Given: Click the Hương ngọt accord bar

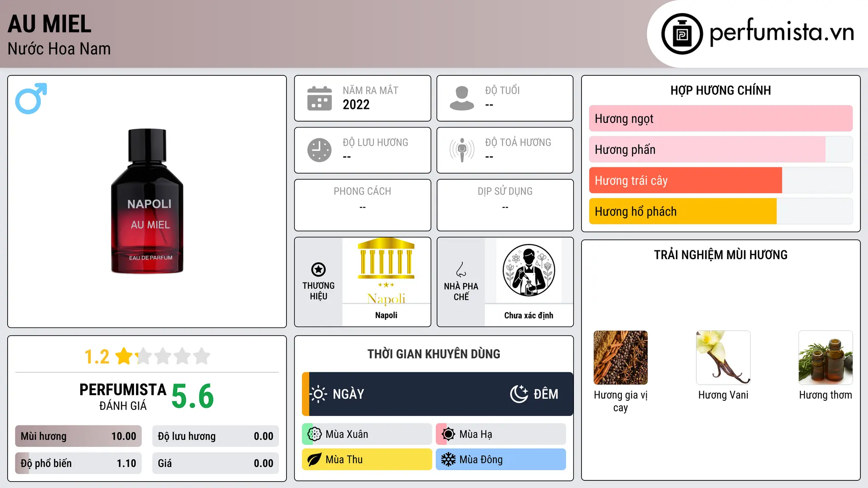Looking at the screenshot, I should click(x=721, y=119).
